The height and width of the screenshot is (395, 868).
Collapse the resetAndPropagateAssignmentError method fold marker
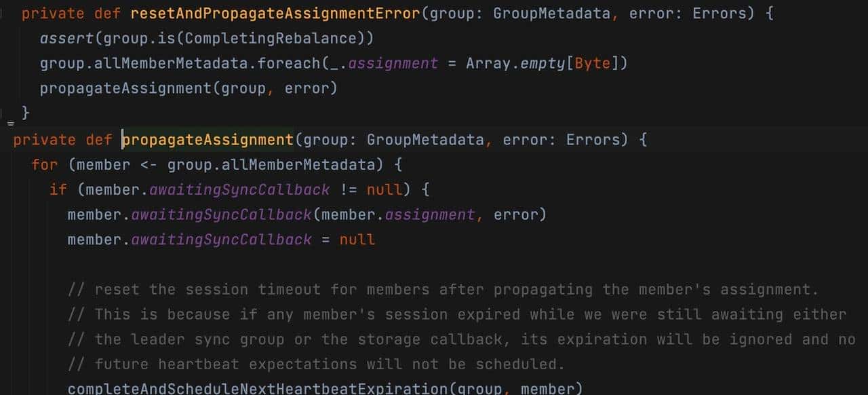(x=3, y=14)
